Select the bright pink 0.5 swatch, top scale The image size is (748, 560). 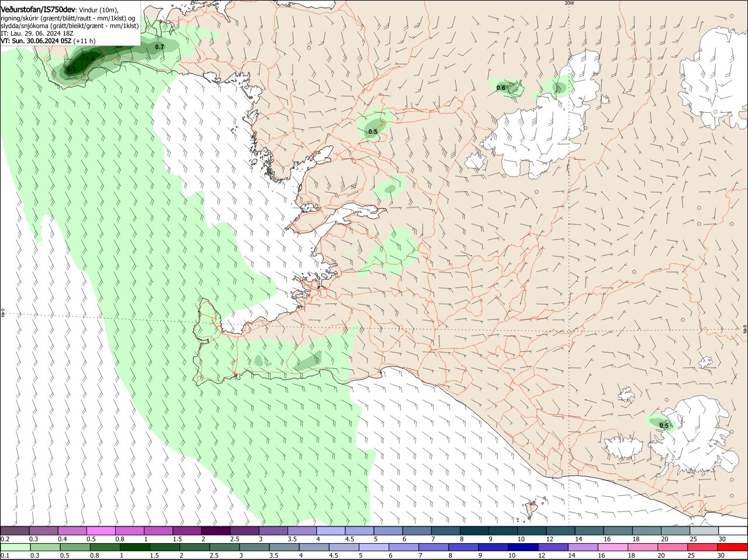(x=101, y=531)
